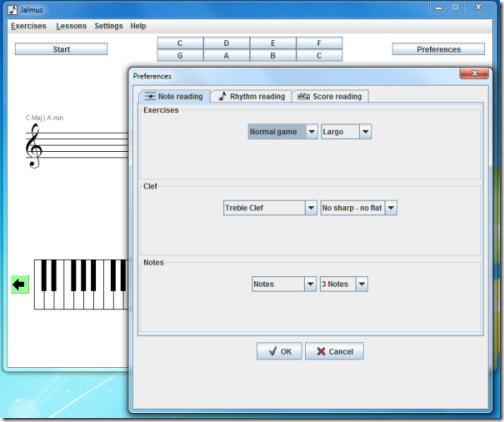Close the Preferences dialog with red X
The height and width of the screenshot is (422, 504).
coord(474,73)
